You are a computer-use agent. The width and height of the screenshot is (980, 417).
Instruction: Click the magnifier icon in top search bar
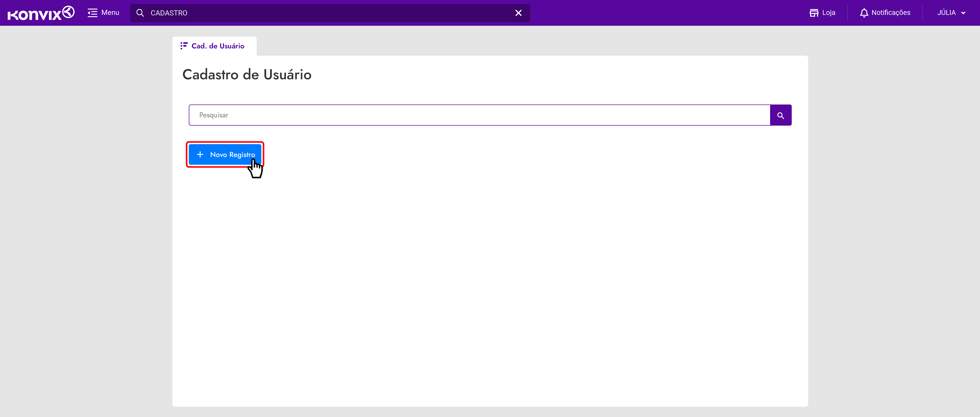[x=140, y=13]
